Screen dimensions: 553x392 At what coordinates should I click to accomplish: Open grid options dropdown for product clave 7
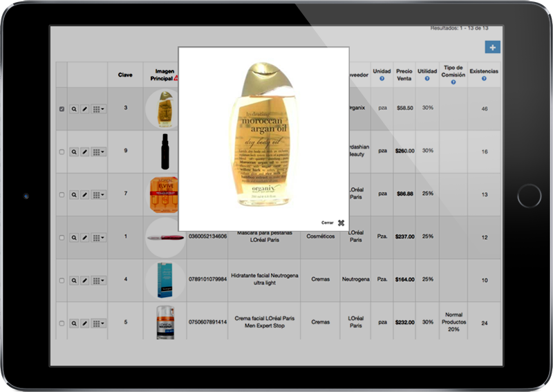tap(98, 195)
